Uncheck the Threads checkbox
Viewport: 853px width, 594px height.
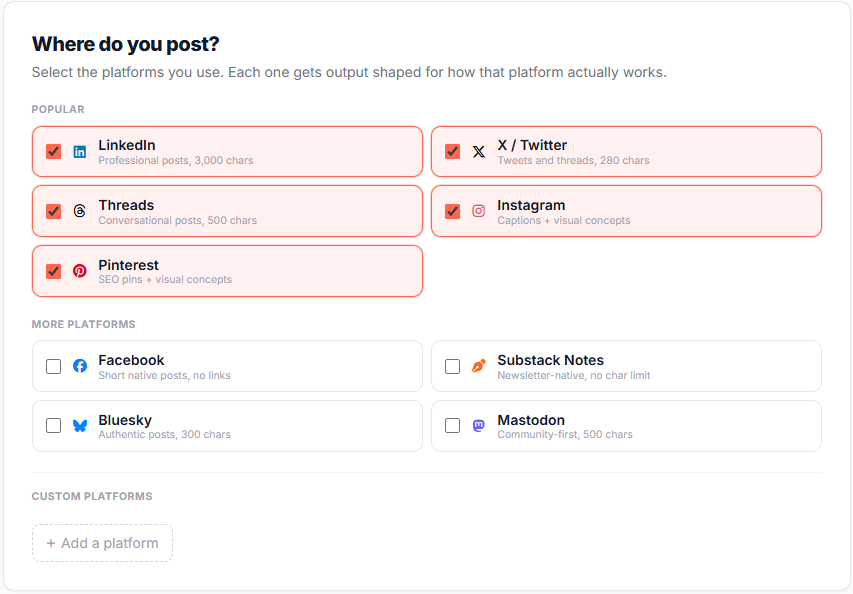click(53, 211)
